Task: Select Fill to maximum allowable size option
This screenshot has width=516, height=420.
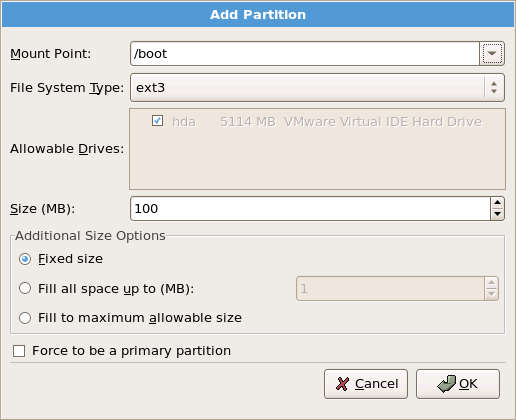Action: (x=25, y=318)
